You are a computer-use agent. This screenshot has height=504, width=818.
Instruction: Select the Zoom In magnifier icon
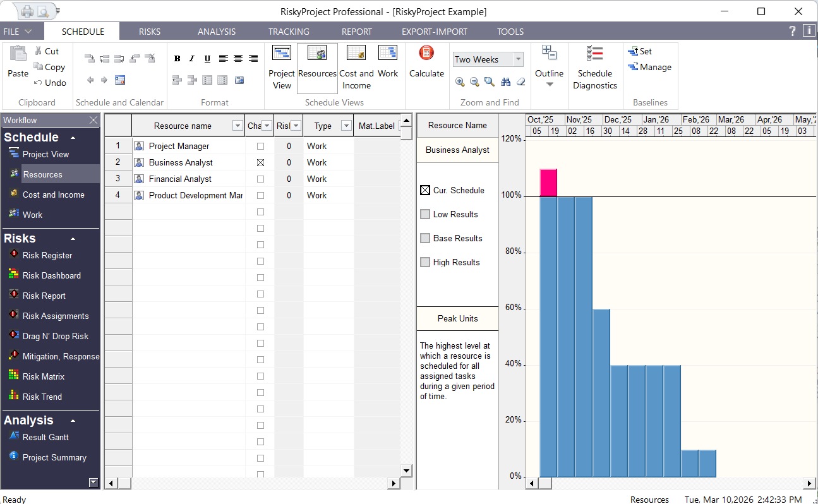460,81
